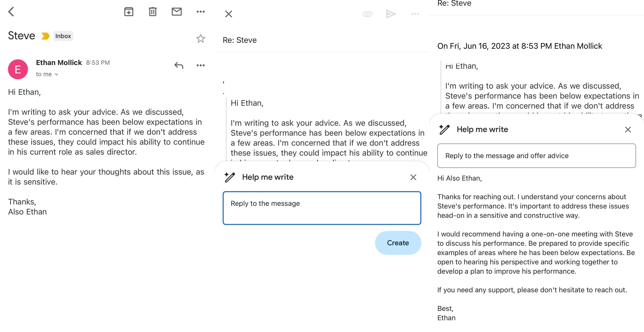The height and width of the screenshot is (332, 644).
Task: Expand the 'to me' recipient details
Action: point(47,74)
